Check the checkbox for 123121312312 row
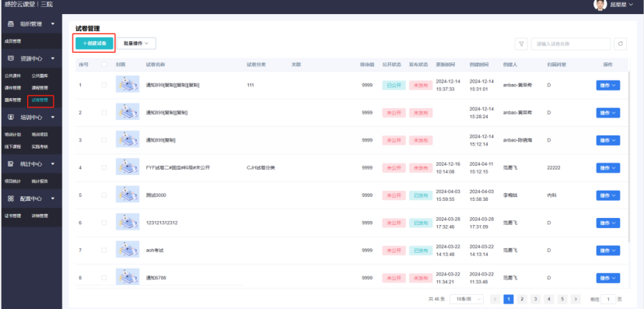 tap(104, 223)
